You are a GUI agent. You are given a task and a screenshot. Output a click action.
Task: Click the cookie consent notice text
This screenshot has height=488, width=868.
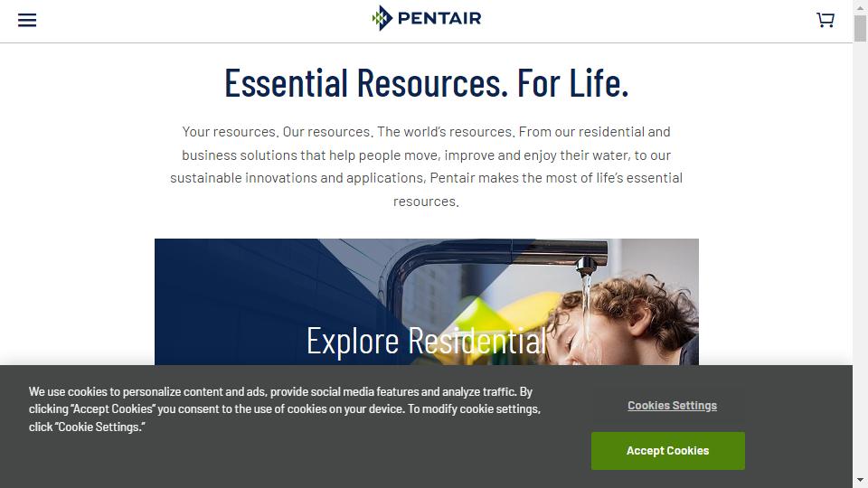click(x=285, y=408)
